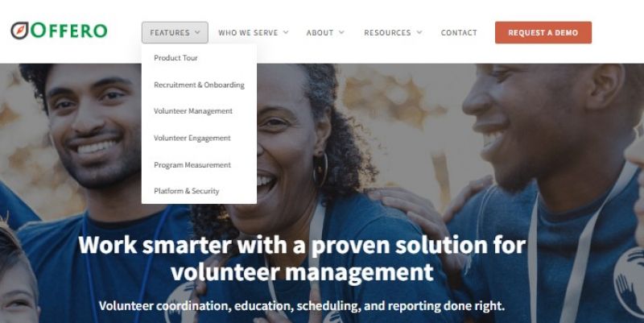Image resolution: width=644 pixels, height=323 pixels.
Task: Select the Volunteer Engagement option
Action: 192,138
